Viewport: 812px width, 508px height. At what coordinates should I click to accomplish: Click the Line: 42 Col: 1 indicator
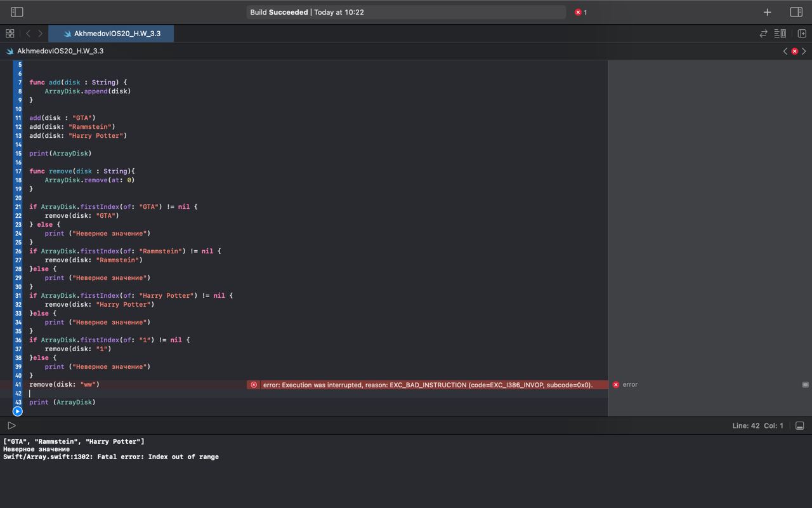(757, 425)
